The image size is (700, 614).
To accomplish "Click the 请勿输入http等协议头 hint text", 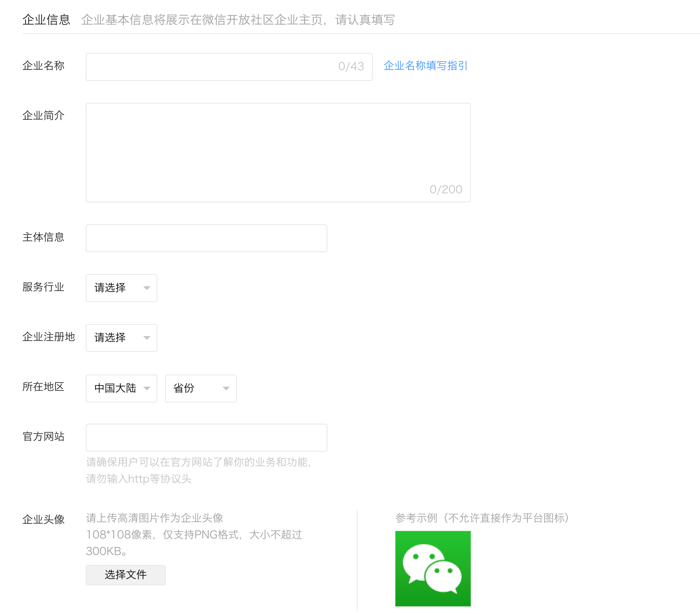I will coord(139,479).
